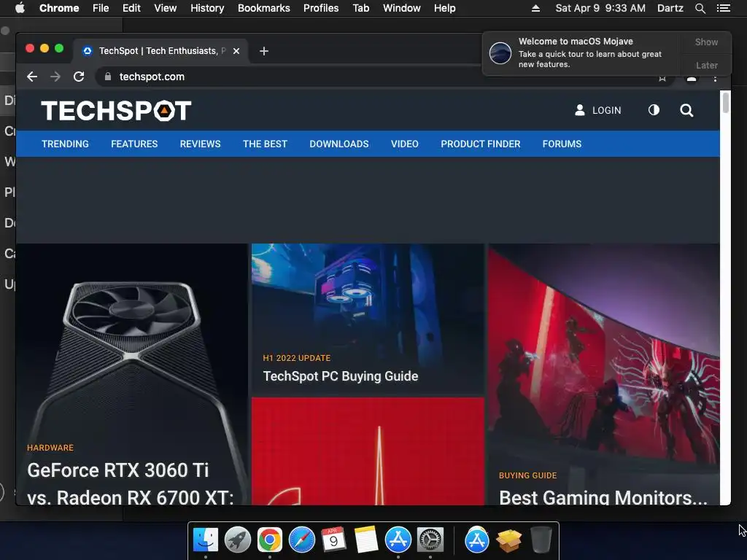
Task: Open the Edit menu
Action: pos(131,8)
